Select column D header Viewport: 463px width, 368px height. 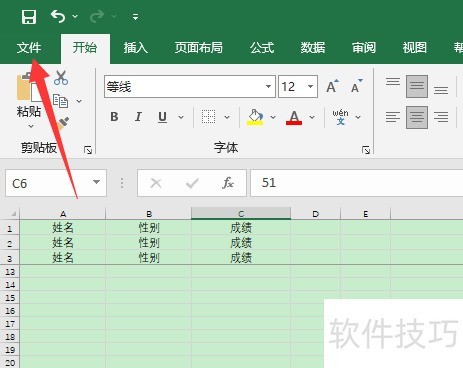[315, 214]
